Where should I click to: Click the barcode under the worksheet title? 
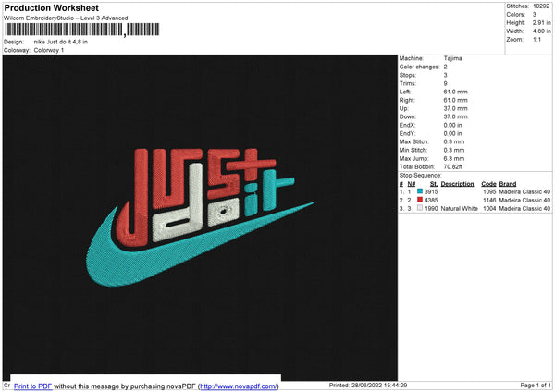pyautogui.click(x=81, y=30)
